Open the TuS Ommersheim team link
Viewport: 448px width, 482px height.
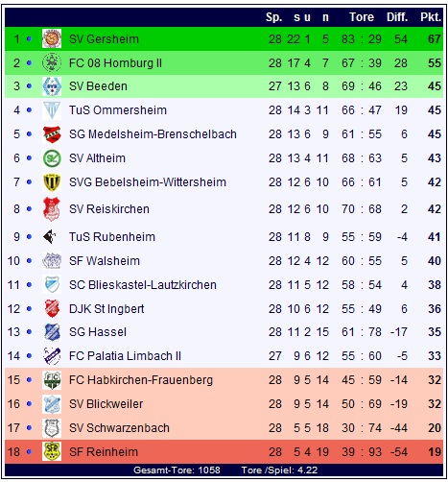(118, 110)
